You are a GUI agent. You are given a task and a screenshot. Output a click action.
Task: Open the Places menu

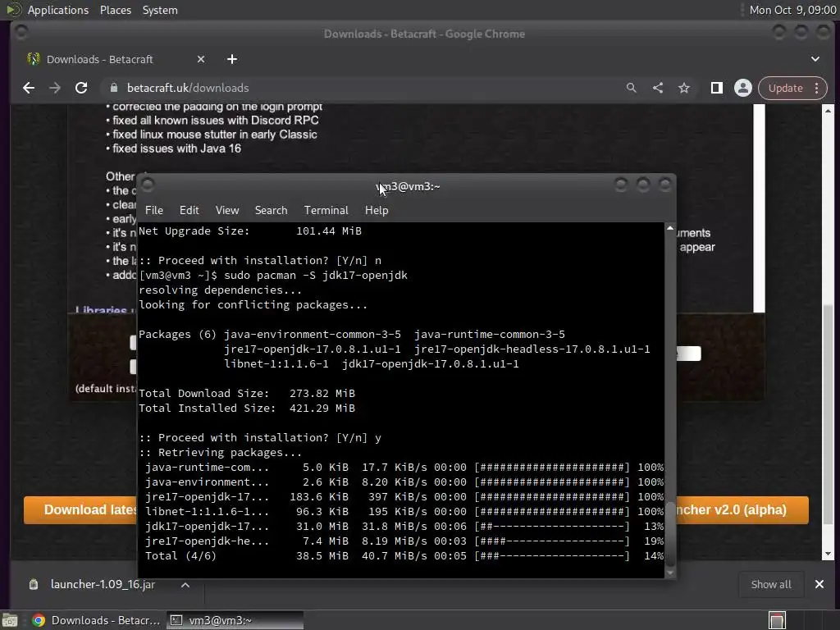tap(115, 10)
